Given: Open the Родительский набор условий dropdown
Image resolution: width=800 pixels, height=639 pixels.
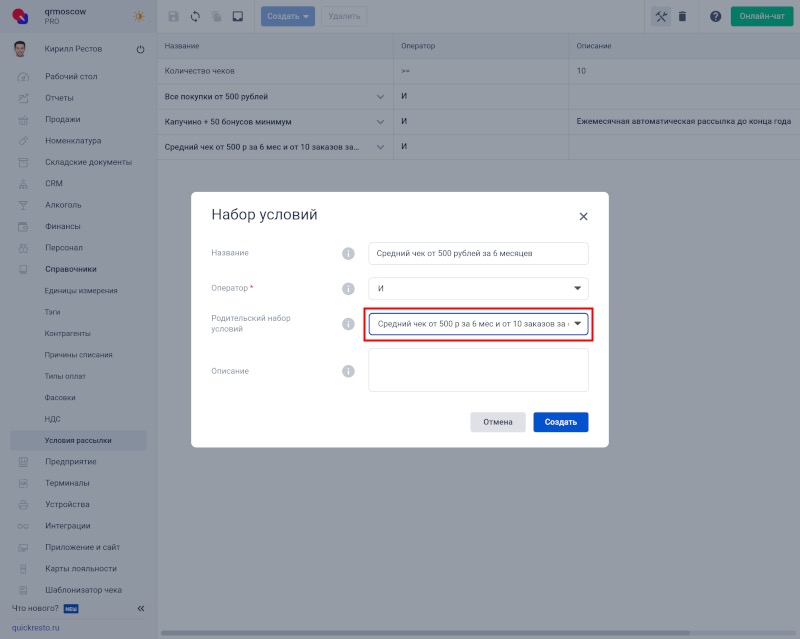Looking at the screenshot, I should [478, 324].
